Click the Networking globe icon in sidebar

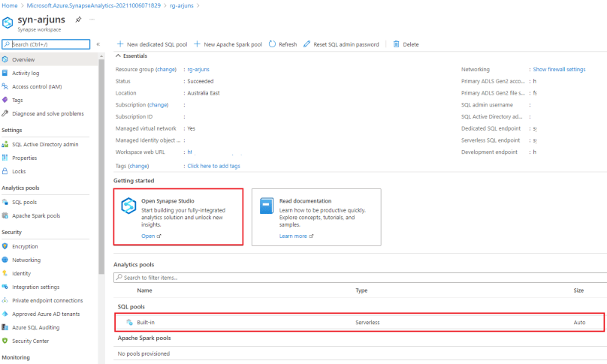point(5,260)
